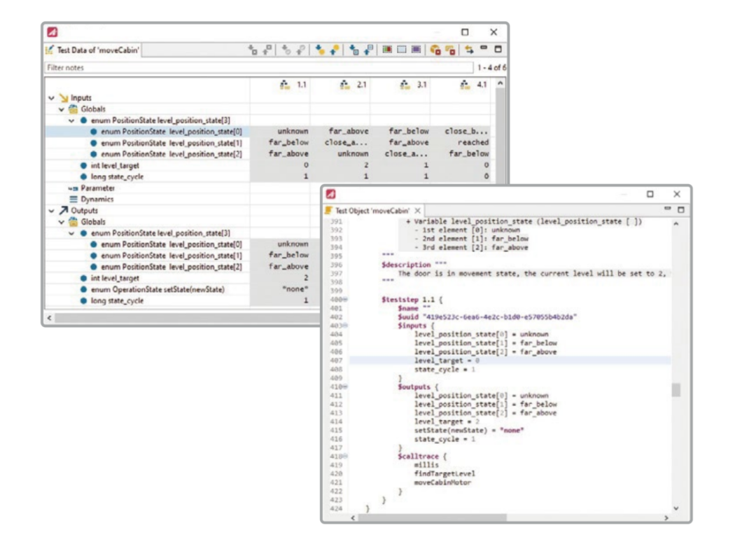Collapse the Inputs tree node
This screenshot has width=756, height=542.
click(x=52, y=98)
